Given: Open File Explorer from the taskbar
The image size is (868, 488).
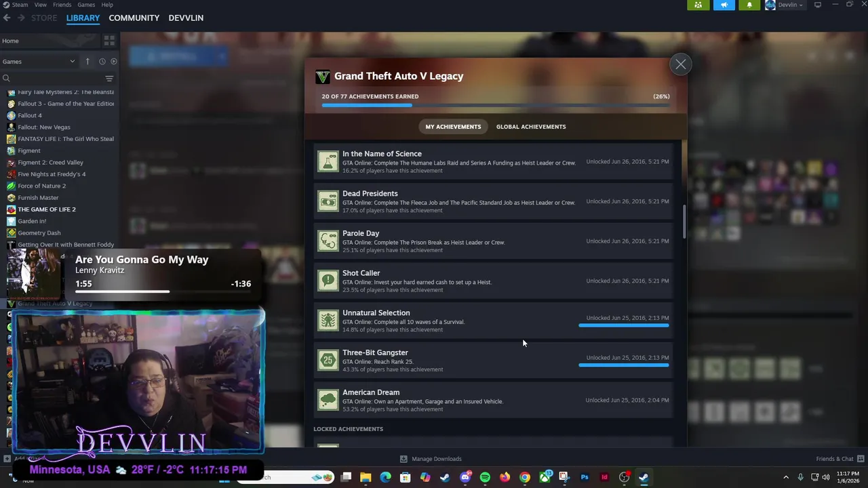Looking at the screenshot, I should pos(366,477).
